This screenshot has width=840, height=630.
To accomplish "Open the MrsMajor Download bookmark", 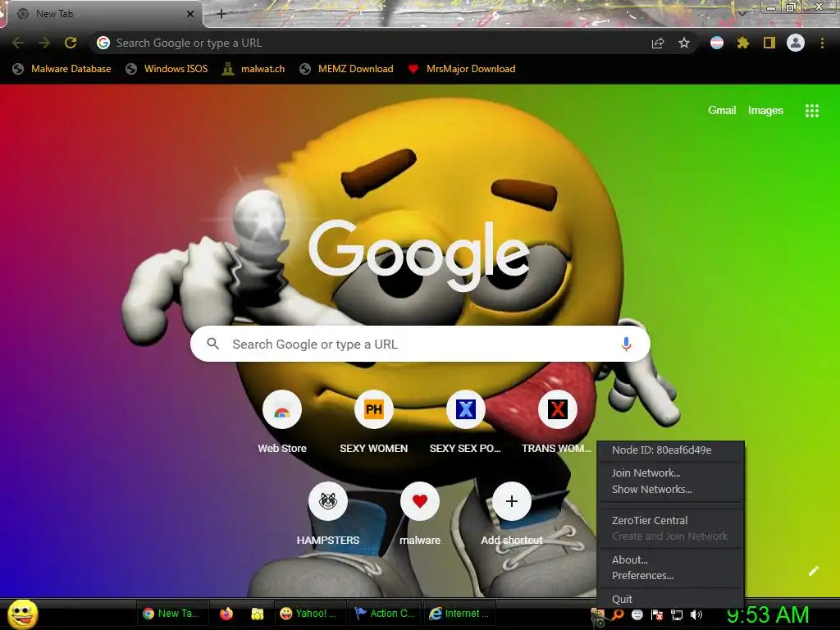I will point(462,69).
